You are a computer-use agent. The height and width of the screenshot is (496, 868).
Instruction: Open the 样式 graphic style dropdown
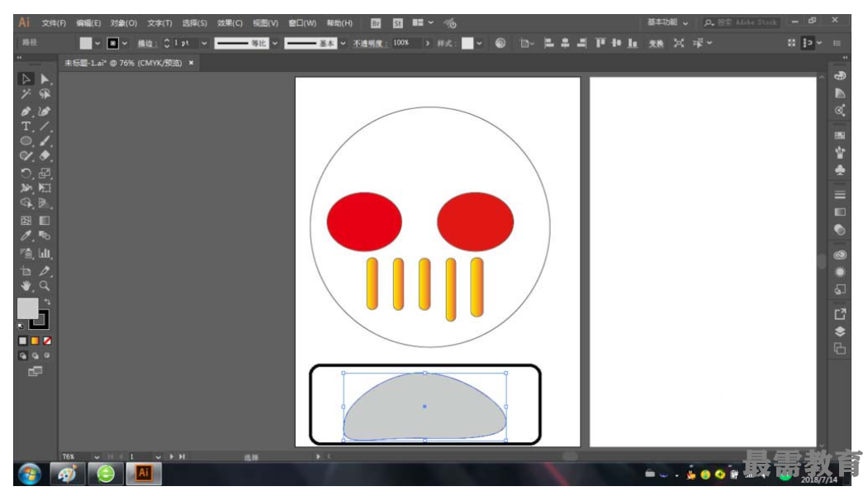click(479, 43)
